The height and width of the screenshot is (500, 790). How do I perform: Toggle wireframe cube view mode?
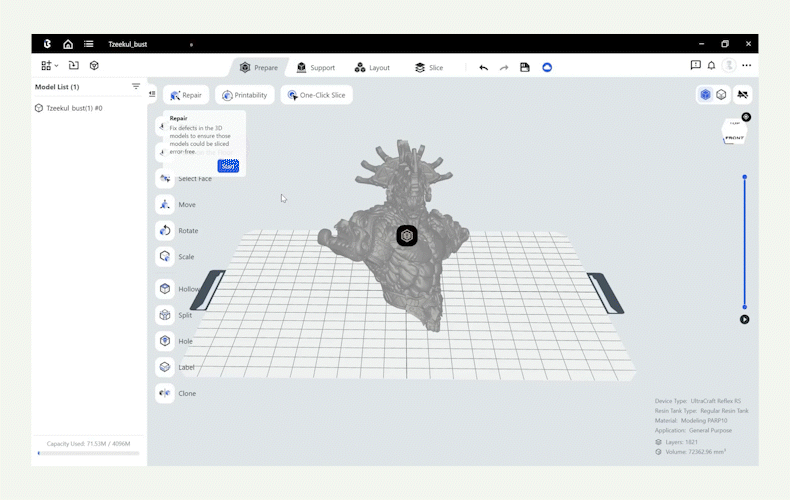click(x=721, y=94)
